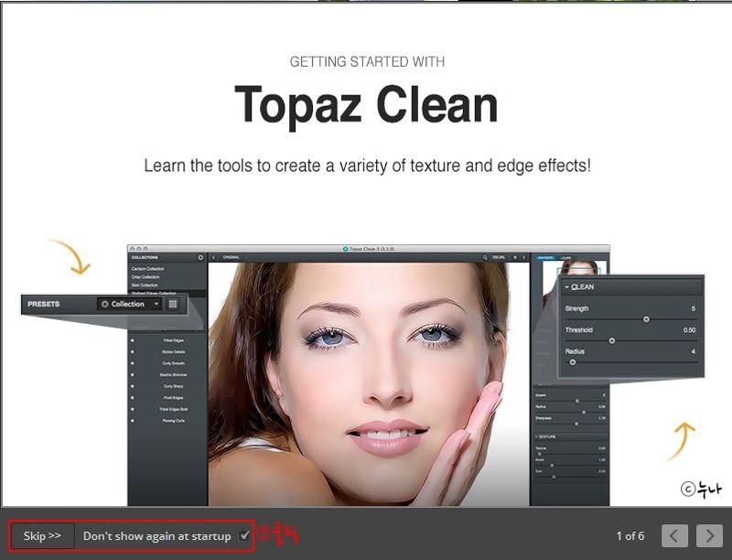Click the Radius slider handle in CLEAN callout
This screenshot has height=560, width=732.
[573, 362]
